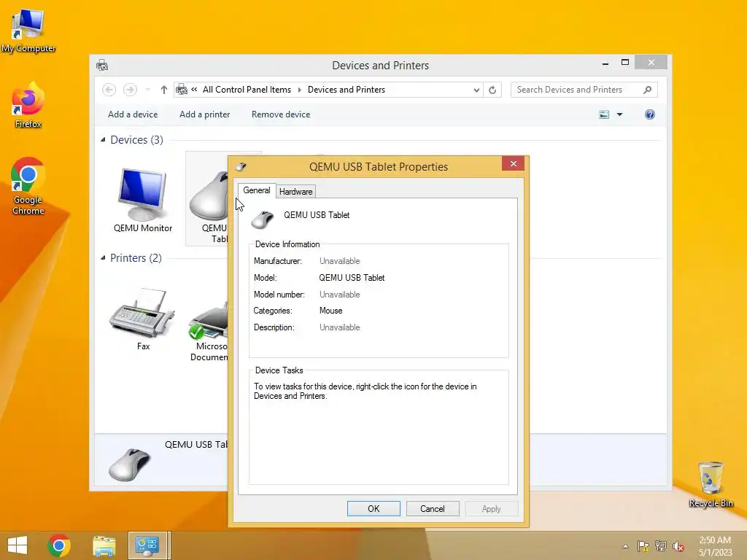The width and height of the screenshot is (747, 560).
Task: Click Add a device
Action: point(133,114)
